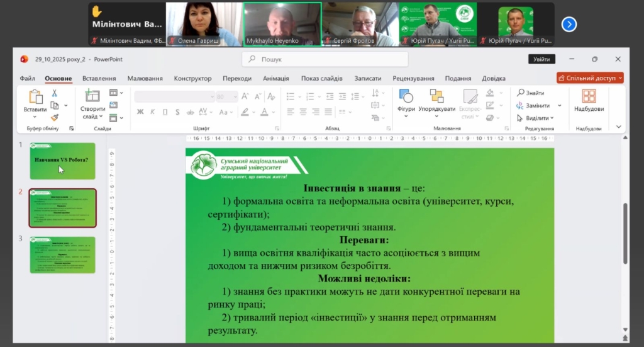Open the Фігури shapes gallery
The height and width of the screenshot is (347, 644).
click(406, 96)
